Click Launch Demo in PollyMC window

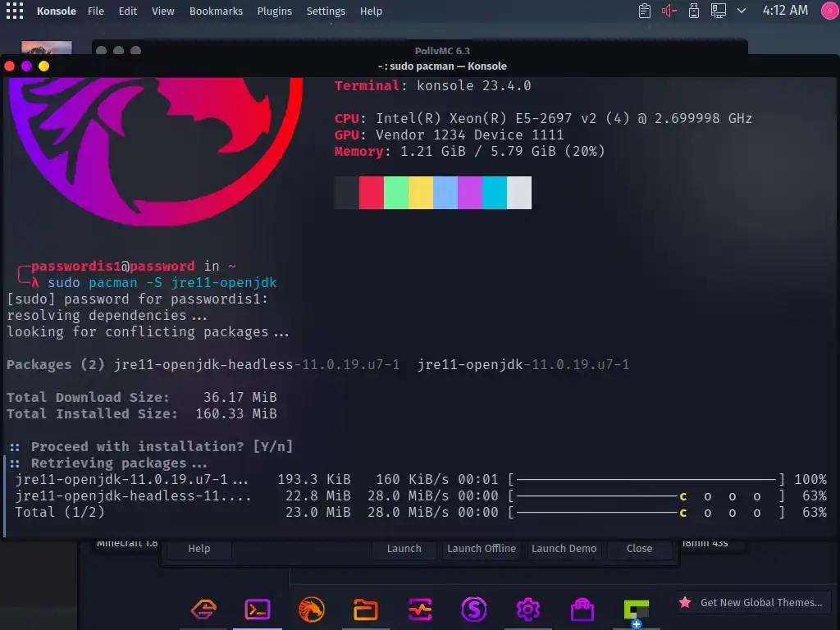coord(564,548)
